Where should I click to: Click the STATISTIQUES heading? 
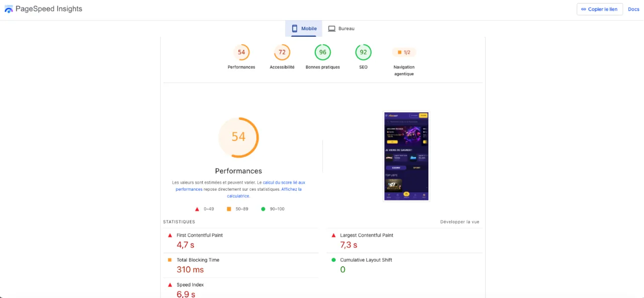(179, 222)
